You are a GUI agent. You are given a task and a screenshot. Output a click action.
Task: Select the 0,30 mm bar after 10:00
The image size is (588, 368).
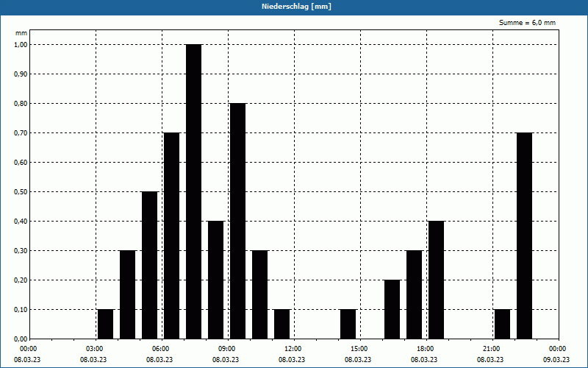tap(260, 294)
